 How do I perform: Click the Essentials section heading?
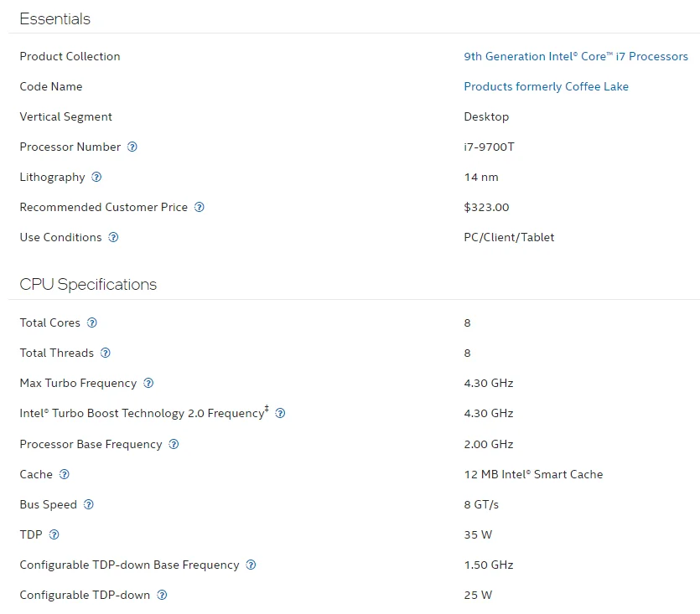(x=54, y=18)
